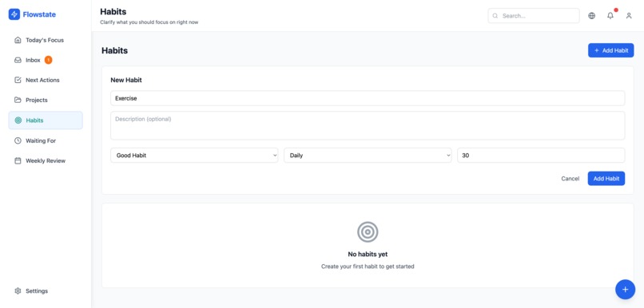Navigate to Projects
644x308 pixels.
click(x=46, y=100)
